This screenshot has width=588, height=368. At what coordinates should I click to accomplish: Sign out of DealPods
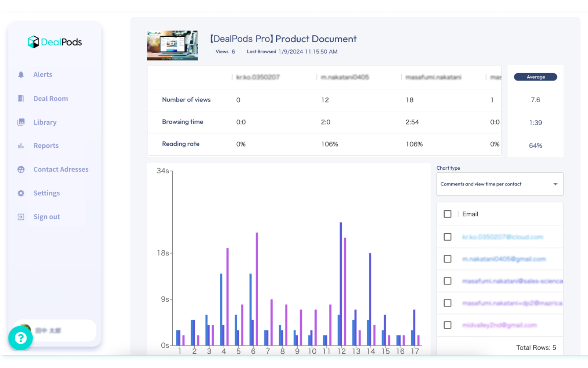coord(47,217)
